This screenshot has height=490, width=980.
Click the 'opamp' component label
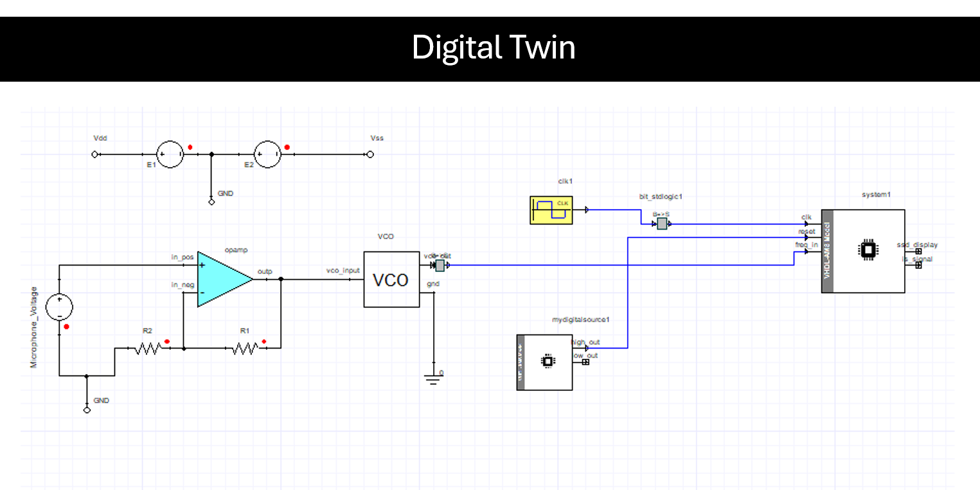(x=236, y=249)
